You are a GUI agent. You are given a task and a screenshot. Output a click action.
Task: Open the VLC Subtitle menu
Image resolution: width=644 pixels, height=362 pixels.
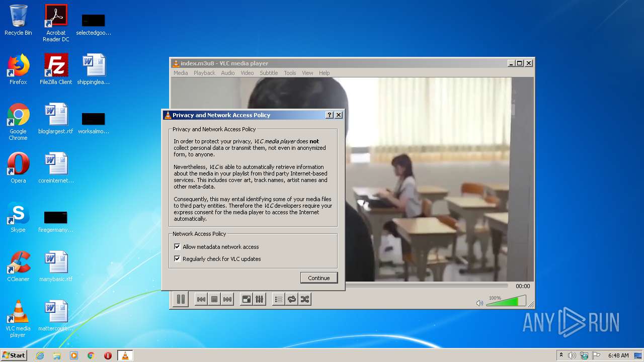[269, 73]
